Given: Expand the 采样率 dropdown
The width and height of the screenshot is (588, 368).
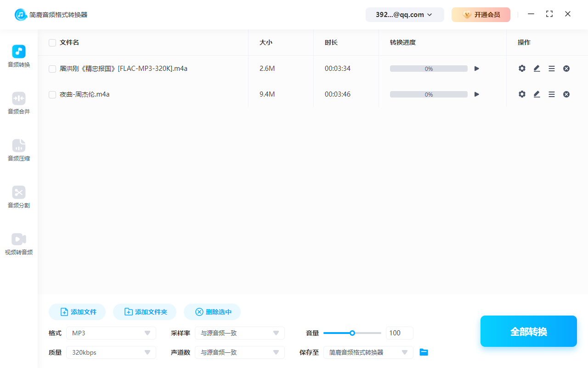Looking at the screenshot, I should [x=239, y=333].
